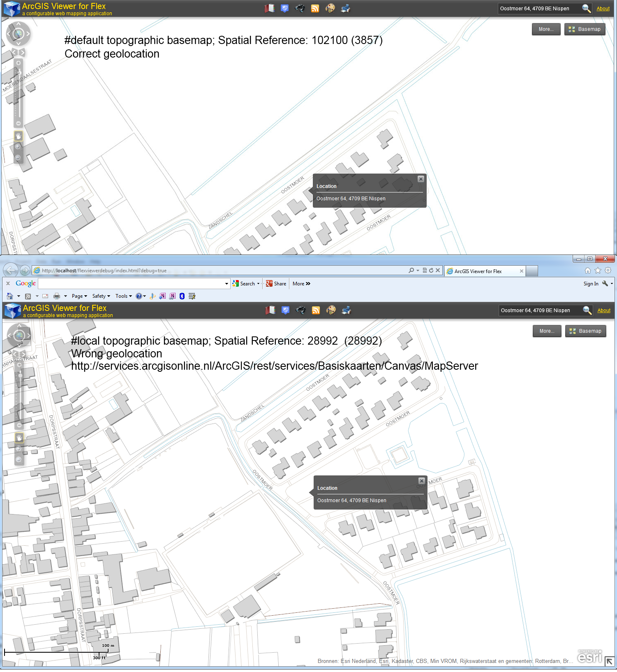Toggle the pan hand tool in lower viewer
The image size is (617, 672).
pyautogui.click(x=19, y=438)
